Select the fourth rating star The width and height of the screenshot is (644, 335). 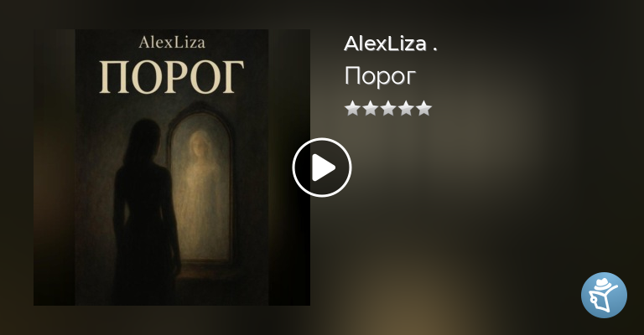click(x=406, y=109)
